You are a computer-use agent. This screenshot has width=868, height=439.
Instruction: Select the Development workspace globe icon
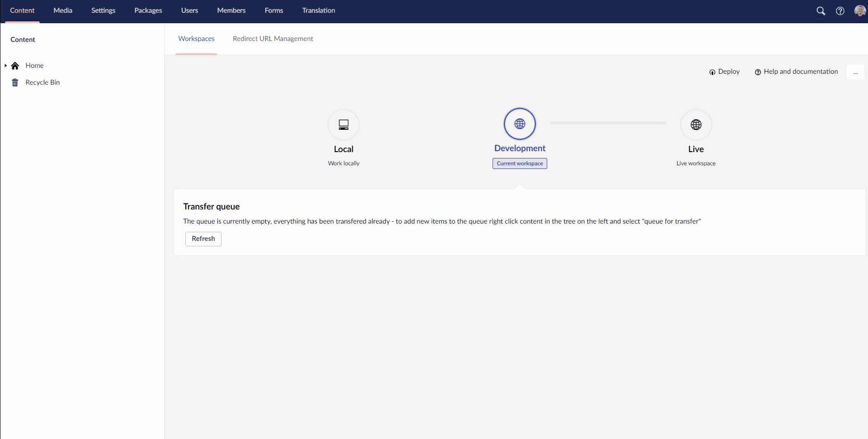[x=519, y=123]
